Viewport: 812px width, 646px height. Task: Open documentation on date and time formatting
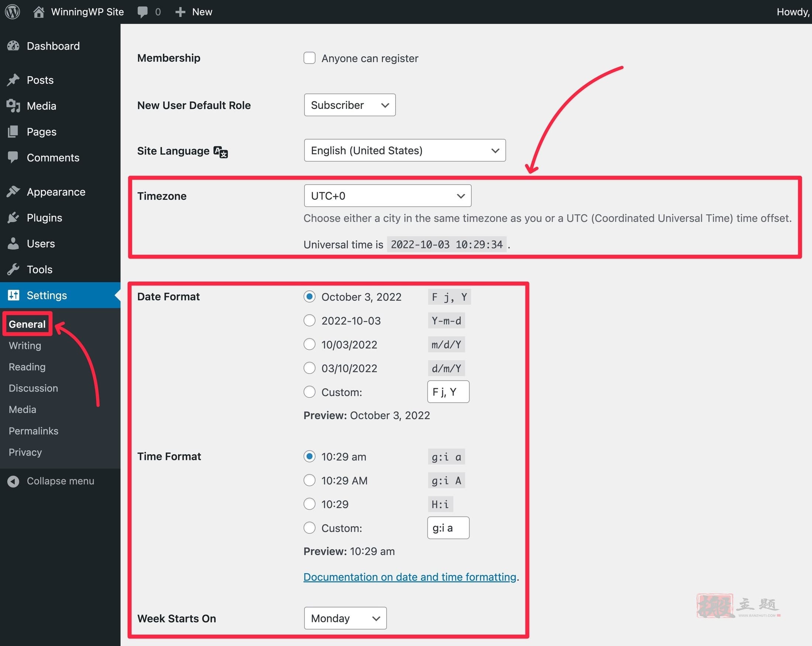(410, 577)
